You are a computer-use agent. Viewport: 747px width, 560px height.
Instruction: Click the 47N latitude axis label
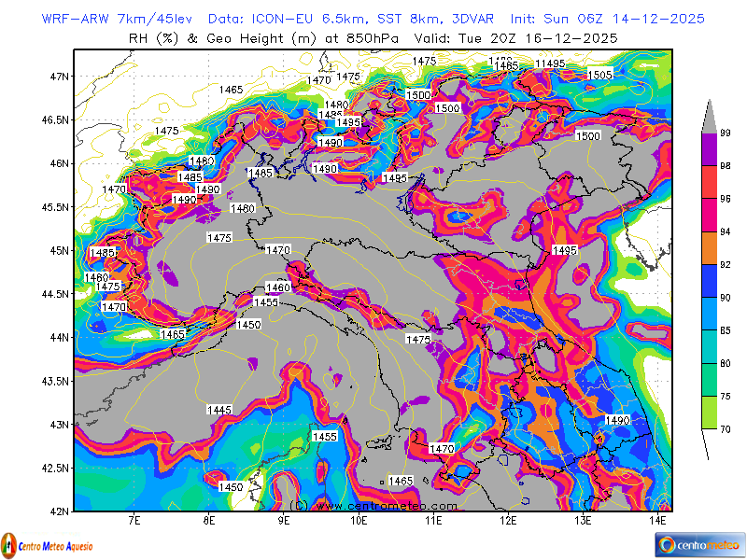click(59, 77)
